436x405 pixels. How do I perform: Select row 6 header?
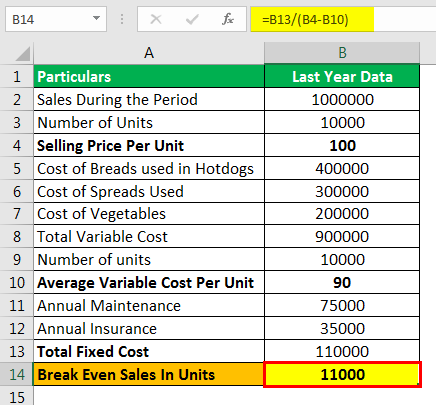coord(17,191)
